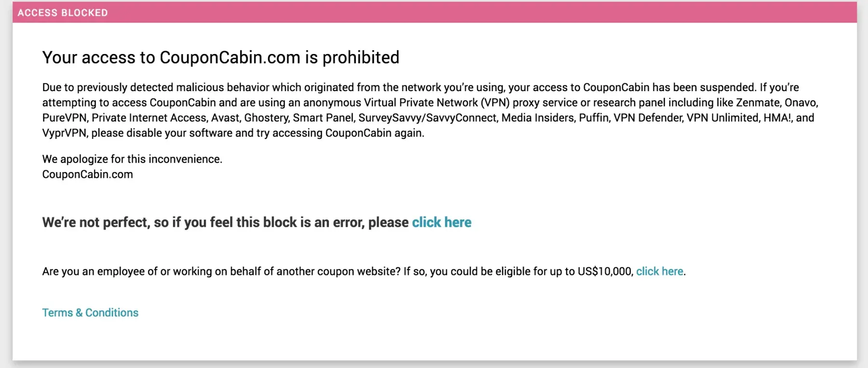Click the word PureVPN in the paragraph

point(64,118)
